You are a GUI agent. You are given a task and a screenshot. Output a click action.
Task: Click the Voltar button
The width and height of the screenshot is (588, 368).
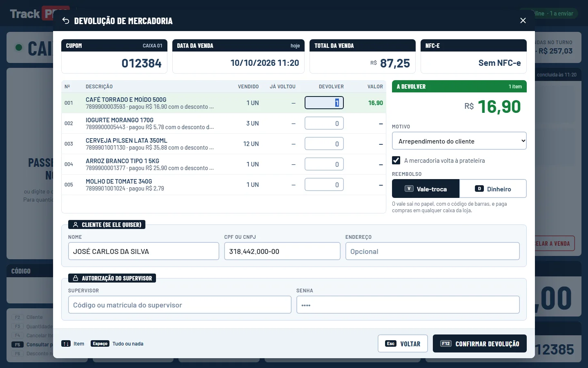point(403,343)
